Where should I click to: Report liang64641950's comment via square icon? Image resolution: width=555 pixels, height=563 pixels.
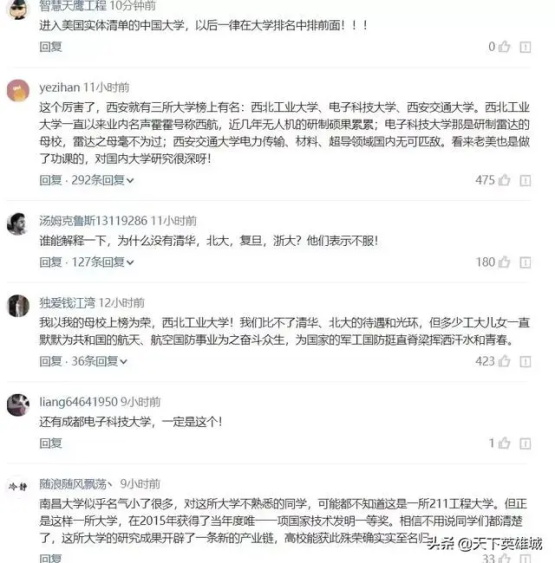(x=525, y=444)
